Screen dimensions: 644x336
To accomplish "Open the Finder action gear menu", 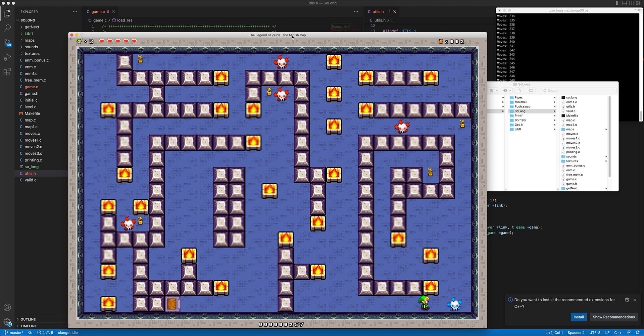I will click(x=506, y=91).
